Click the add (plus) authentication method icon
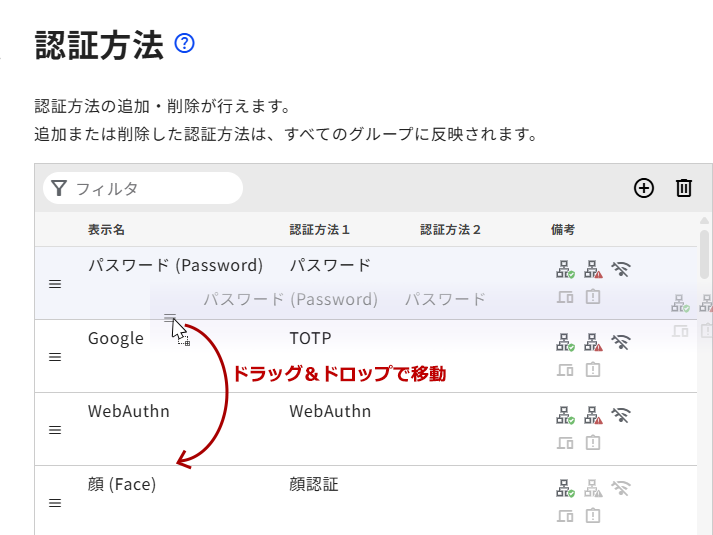 click(644, 188)
